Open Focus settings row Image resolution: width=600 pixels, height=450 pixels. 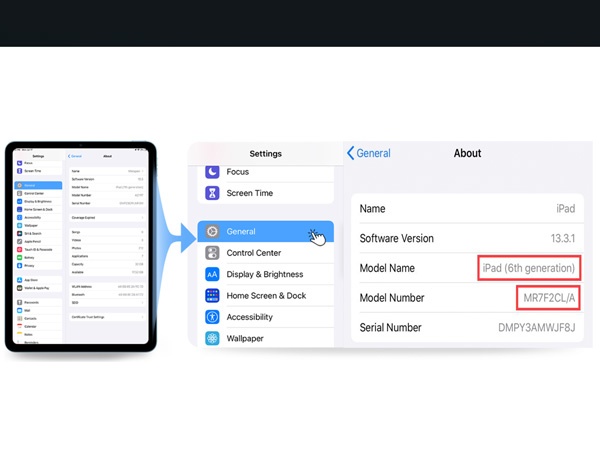tap(266, 172)
